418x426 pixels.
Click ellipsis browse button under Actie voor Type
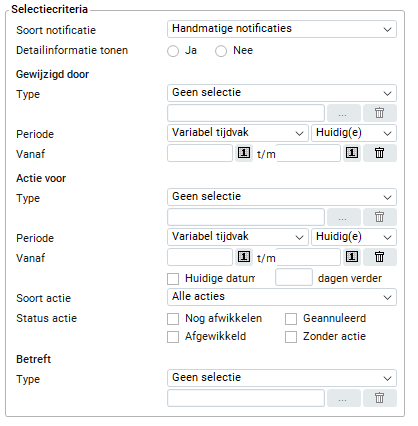point(344,217)
